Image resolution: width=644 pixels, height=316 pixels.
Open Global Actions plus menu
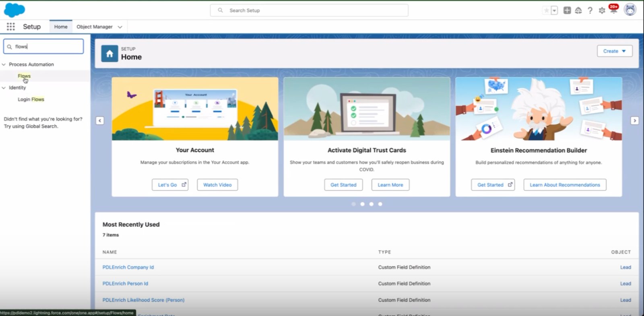(567, 10)
